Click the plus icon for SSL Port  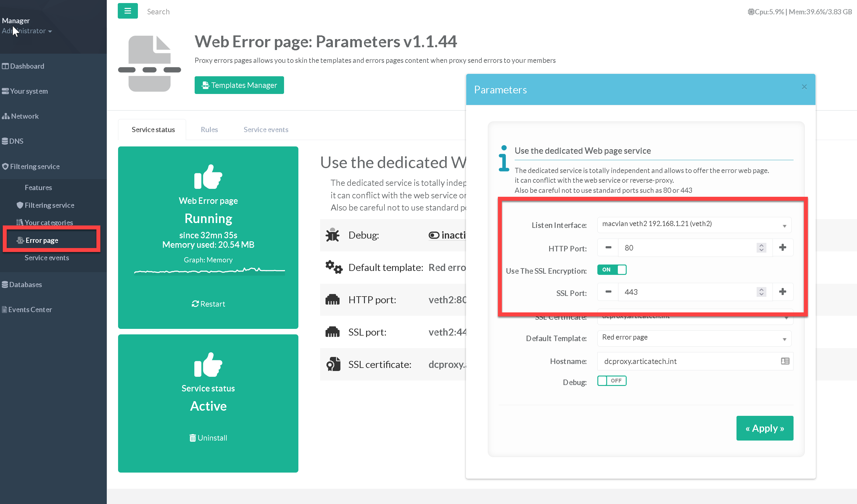pyautogui.click(x=783, y=292)
